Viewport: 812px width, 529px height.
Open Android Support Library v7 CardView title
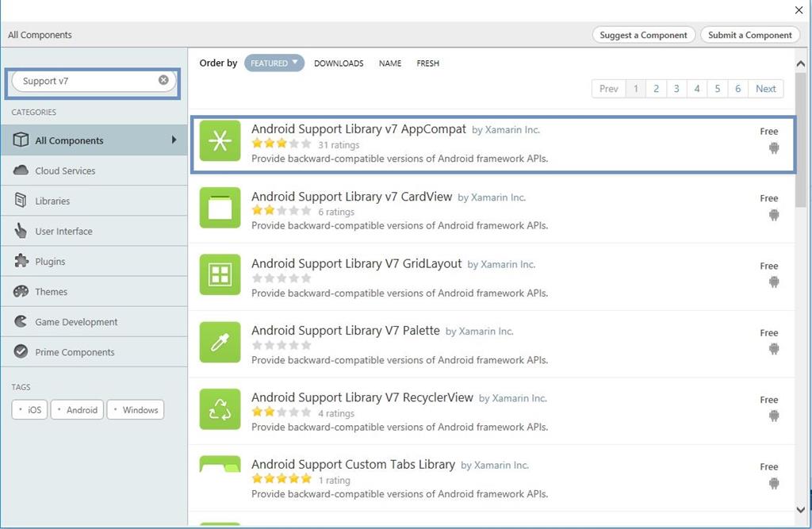(351, 197)
